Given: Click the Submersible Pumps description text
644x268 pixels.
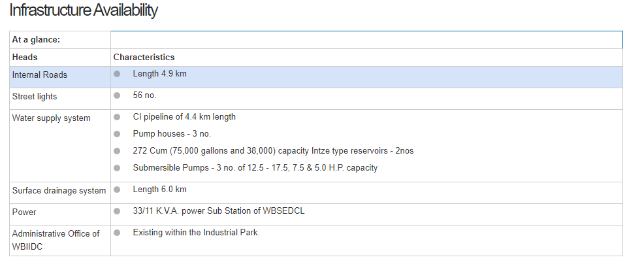Looking at the screenshot, I should point(255,168).
